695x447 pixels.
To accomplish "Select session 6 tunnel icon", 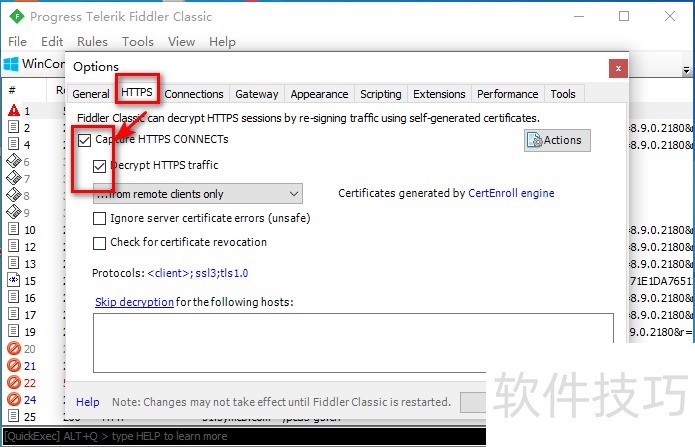I will click(x=14, y=161).
